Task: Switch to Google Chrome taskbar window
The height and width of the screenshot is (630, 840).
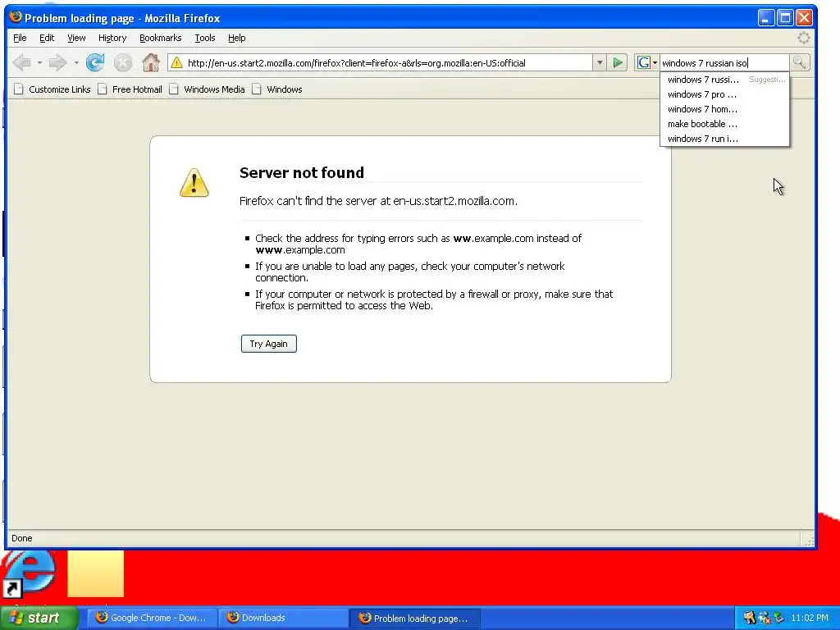Action: pos(152,618)
